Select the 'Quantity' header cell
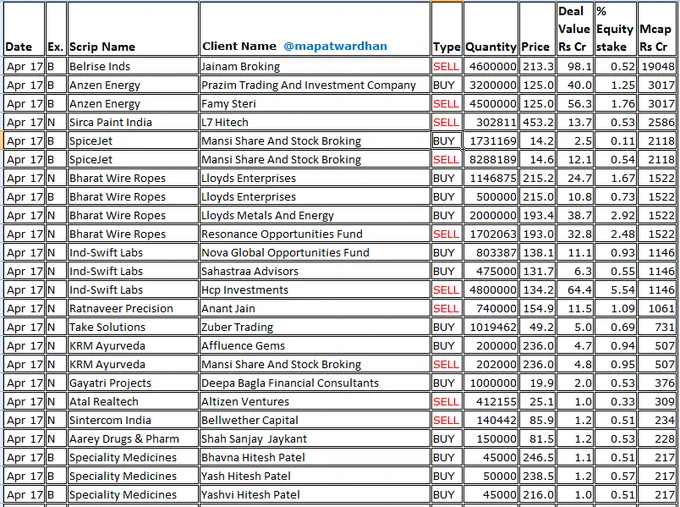This screenshot has width=680, height=507. coord(490,29)
